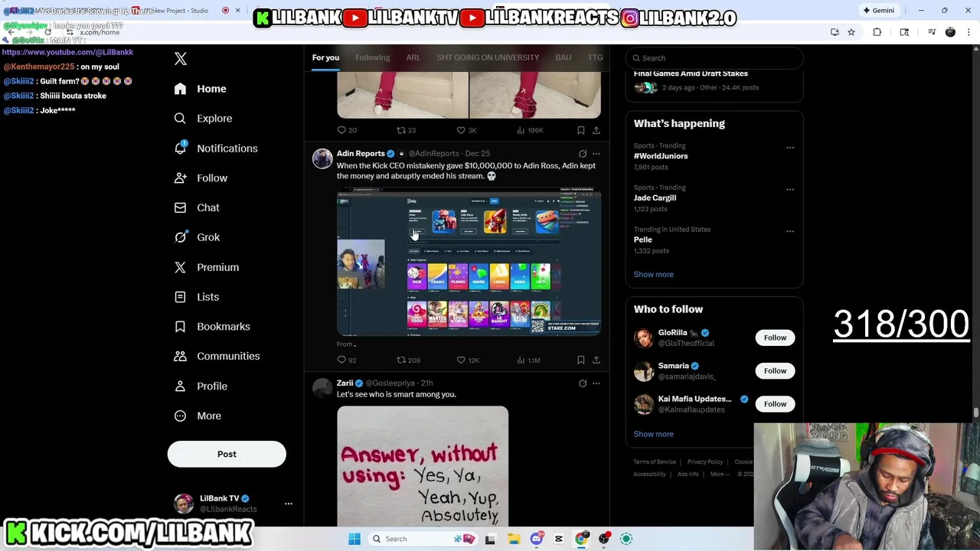Bookmark the Adin Reports post
This screenshot has width=980, height=551.
point(581,360)
